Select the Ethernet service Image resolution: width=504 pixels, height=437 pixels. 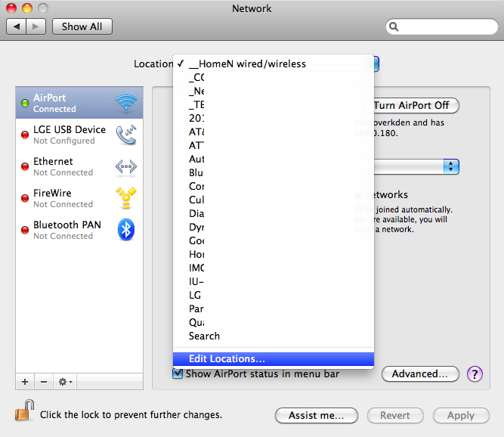79,166
